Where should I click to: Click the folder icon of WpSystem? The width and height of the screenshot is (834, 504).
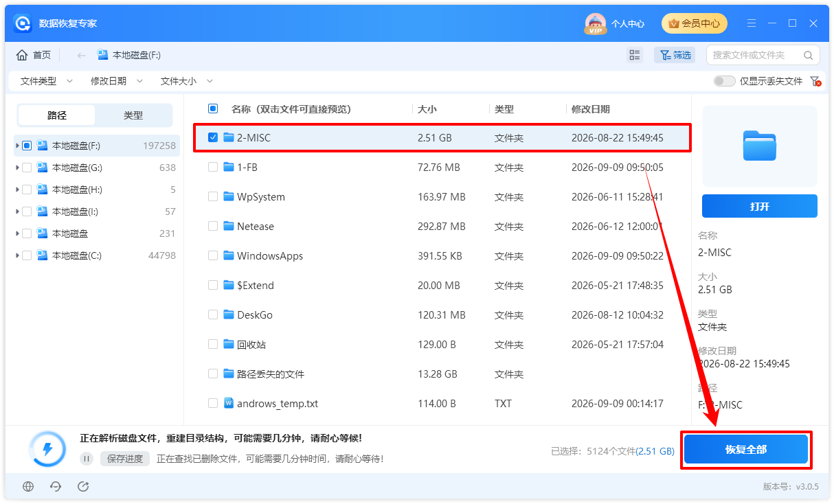(x=229, y=196)
